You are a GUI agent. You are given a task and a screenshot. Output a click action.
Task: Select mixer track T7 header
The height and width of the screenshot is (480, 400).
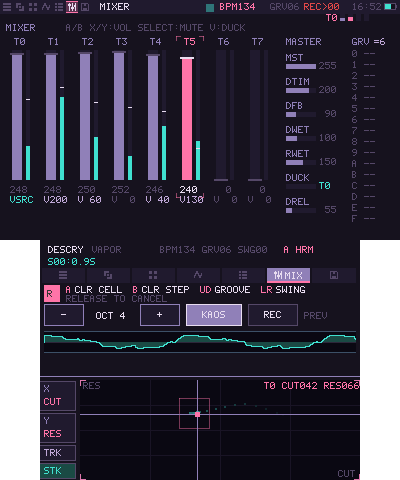[x=258, y=42]
